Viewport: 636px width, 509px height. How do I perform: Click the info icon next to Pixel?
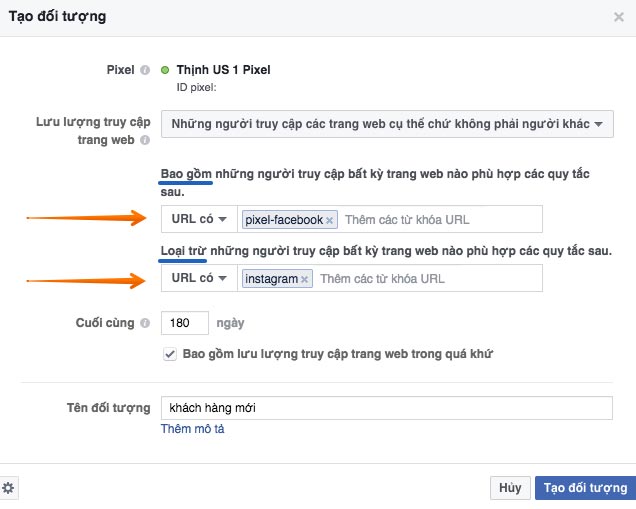(x=145, y=70)
